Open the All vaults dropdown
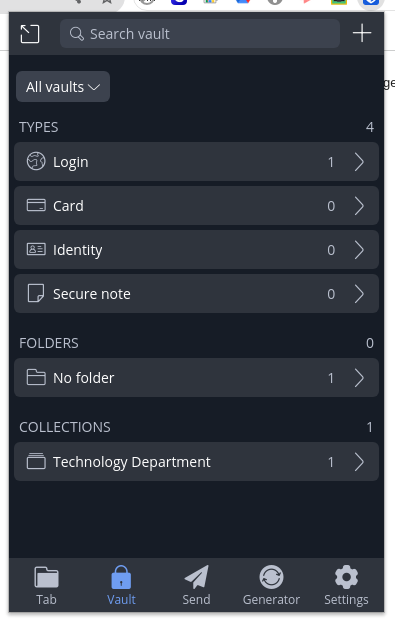The width and height of the screenshot is (395, 621). (x=63, y=87)
